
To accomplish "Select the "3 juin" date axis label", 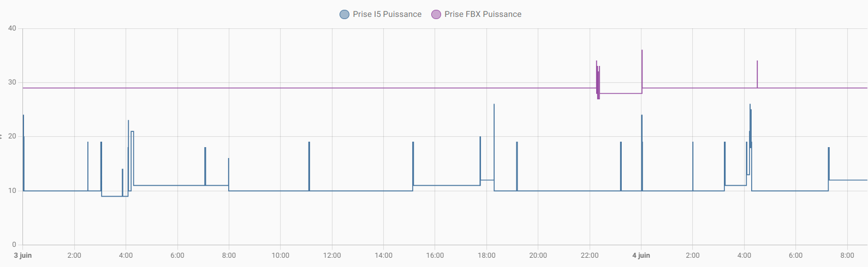I will point(23,255).
